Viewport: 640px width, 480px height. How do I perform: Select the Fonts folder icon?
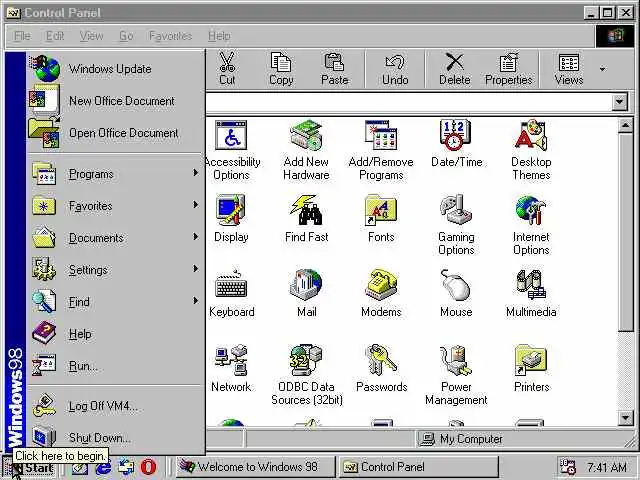coord(381,218)
